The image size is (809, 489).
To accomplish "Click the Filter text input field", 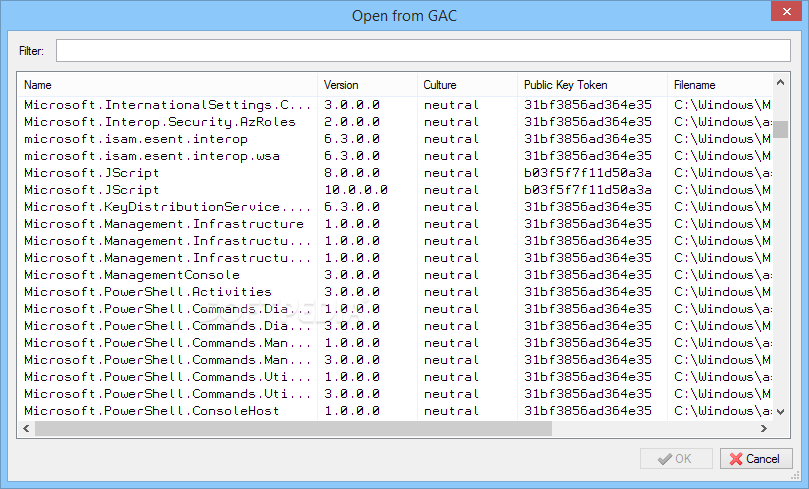I will 423,51.
